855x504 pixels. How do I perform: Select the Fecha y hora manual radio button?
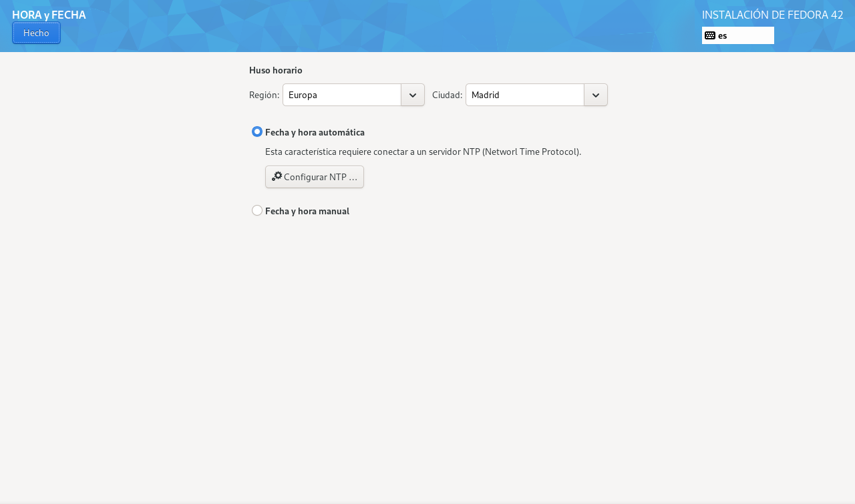257,210
